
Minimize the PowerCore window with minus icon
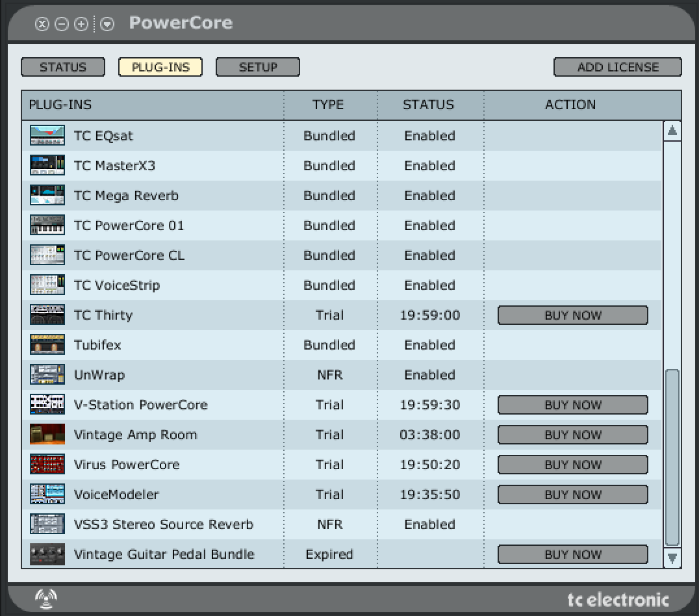click(62, 23)
